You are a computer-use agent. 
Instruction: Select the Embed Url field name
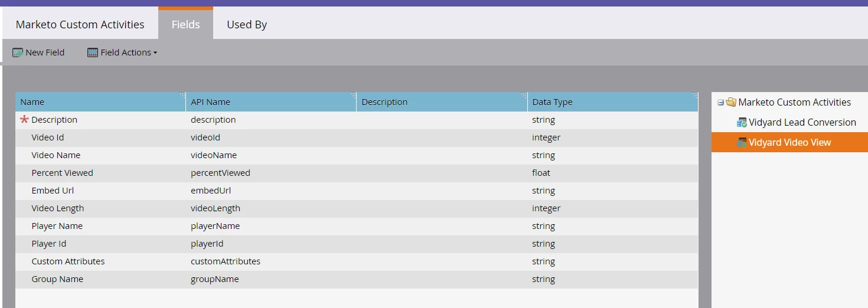[53, 191]
